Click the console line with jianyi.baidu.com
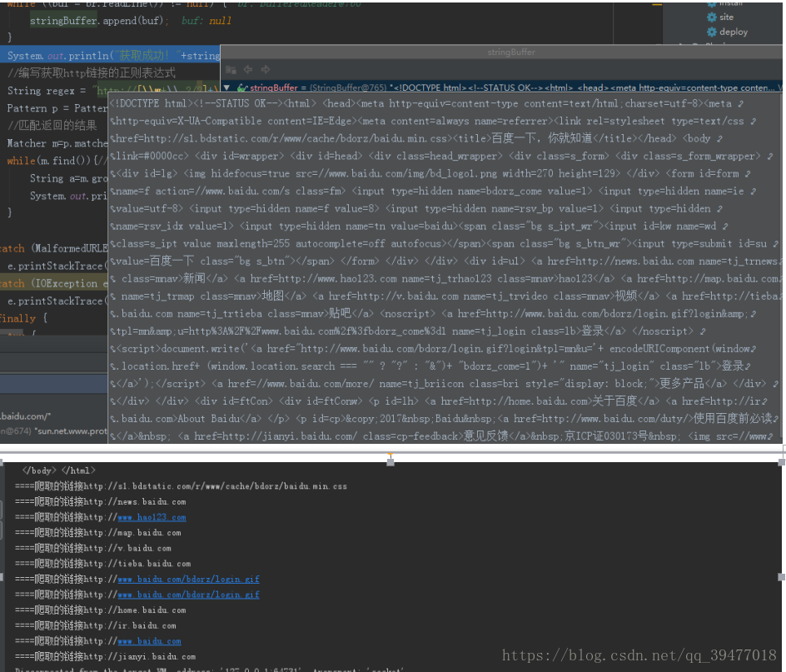This screenshot has width=786, height=672. (105, 656)
